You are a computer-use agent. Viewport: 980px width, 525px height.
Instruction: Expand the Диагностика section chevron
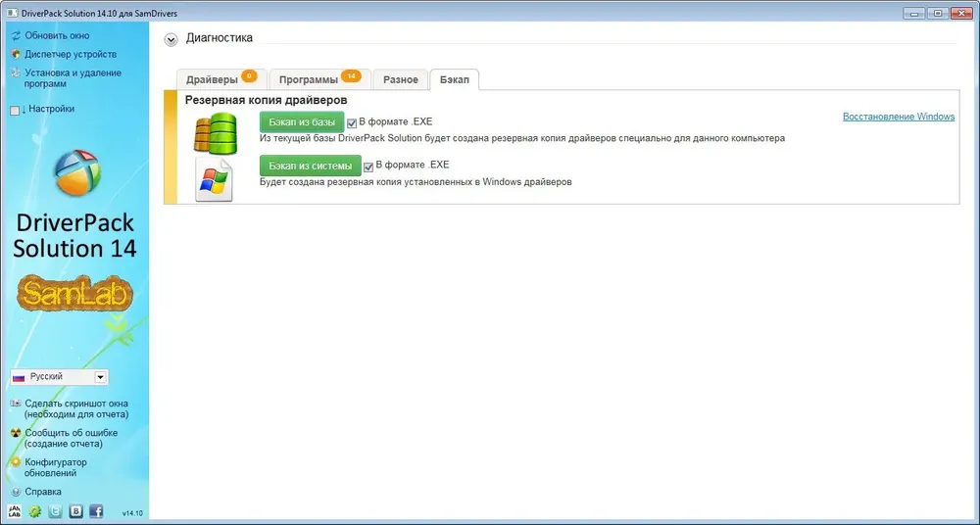tap(171, 39)
